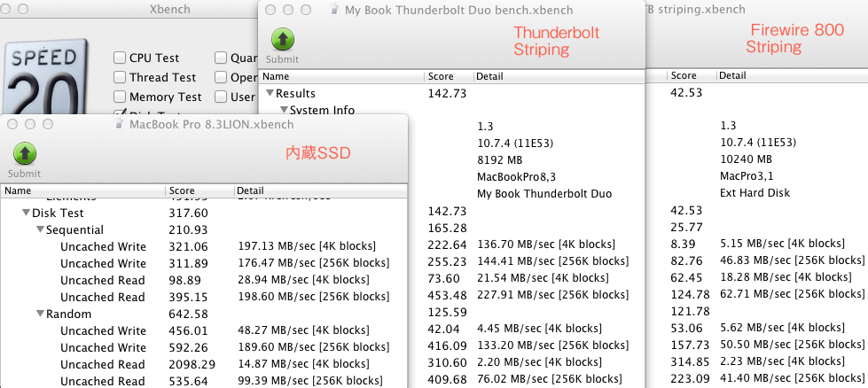Screen dimensions: 868x388
Task: Click the 2098.29 score value
Action: [192, 364]
